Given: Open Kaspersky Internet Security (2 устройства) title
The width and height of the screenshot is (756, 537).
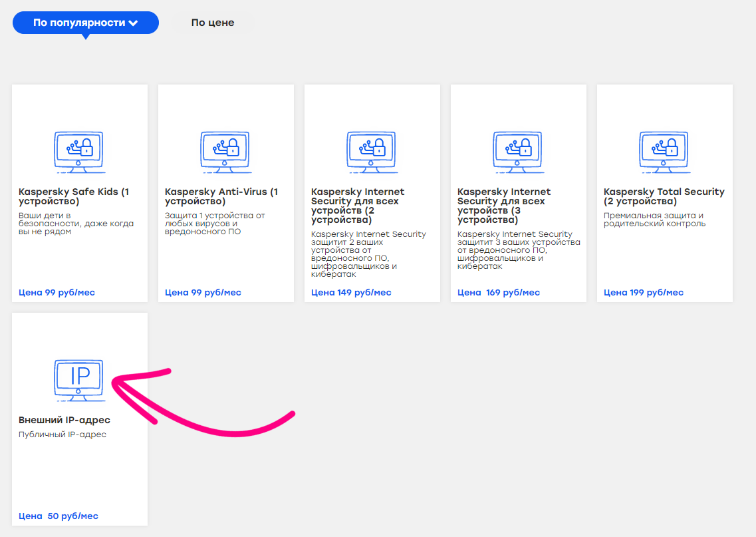Looking at the screenshot, I should pyautogui.click(x=358, y=206).
